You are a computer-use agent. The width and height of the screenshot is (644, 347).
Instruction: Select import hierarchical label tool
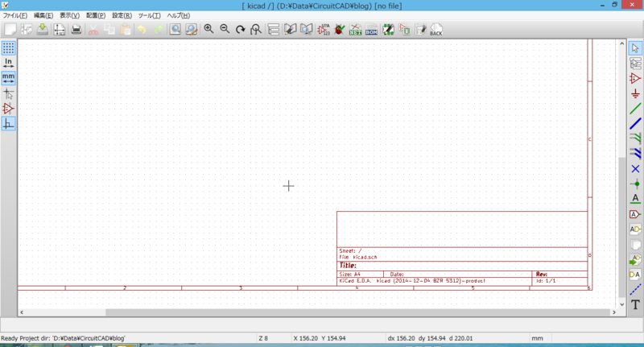(x=635, y=259)
